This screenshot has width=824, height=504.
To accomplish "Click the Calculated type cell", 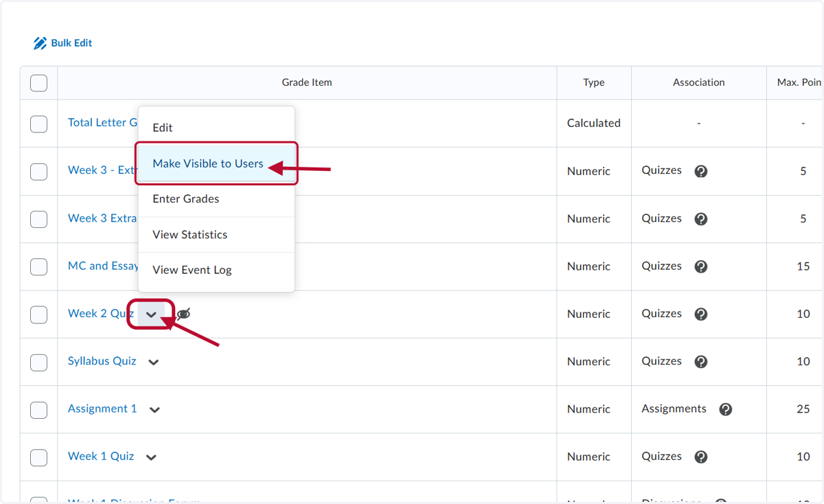I will tap(594, 123).
